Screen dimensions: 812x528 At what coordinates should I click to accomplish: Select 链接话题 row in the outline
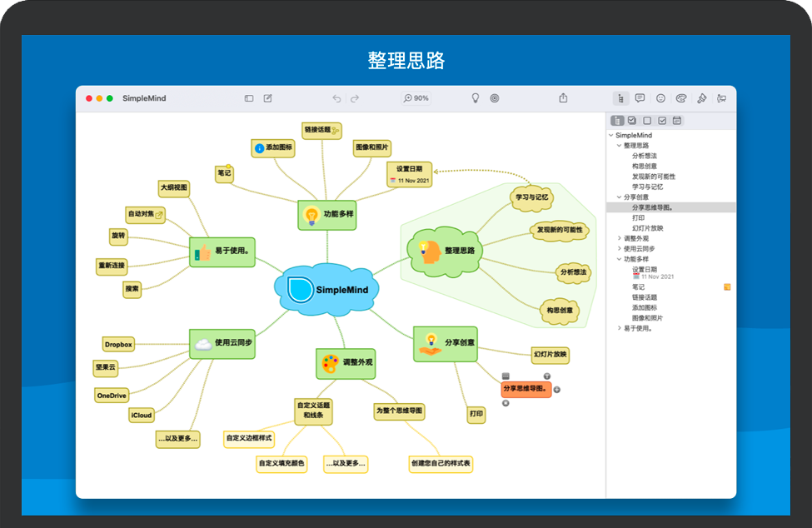coord(670,297)
